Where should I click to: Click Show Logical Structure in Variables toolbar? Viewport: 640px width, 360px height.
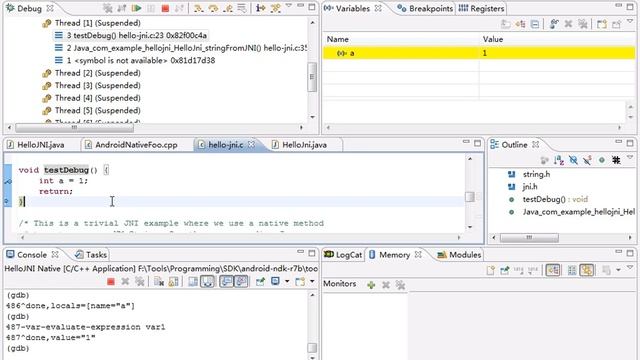pos(520,24)
